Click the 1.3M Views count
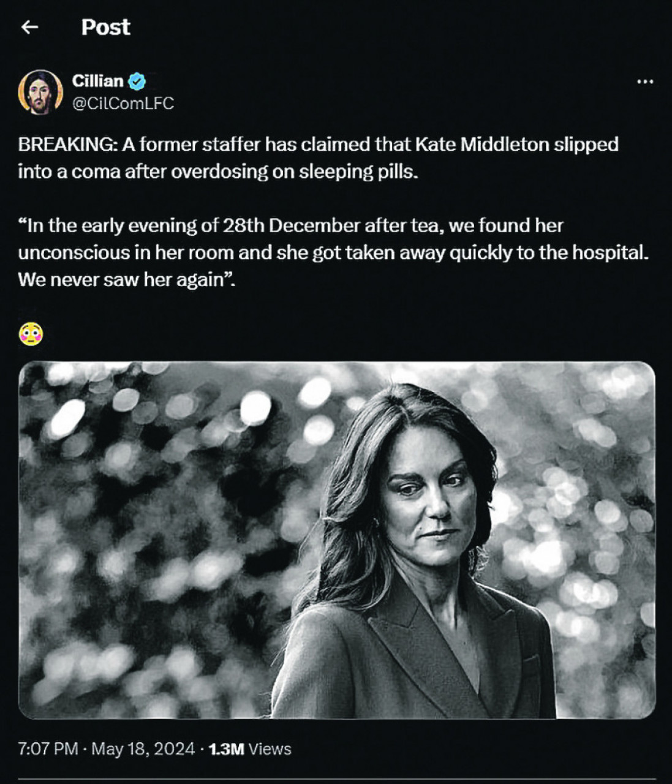This screenshot has width=672, height=784. [x=250, y=749]
